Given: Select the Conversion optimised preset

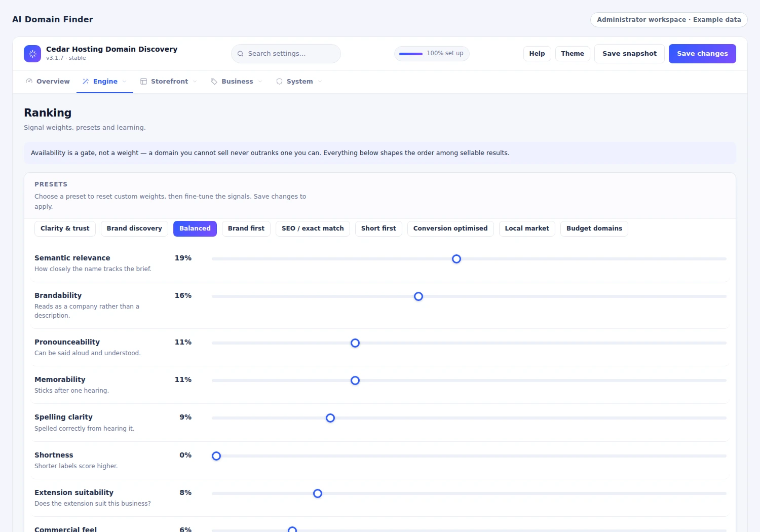Looking at the screenshot, I should (450, 229).
